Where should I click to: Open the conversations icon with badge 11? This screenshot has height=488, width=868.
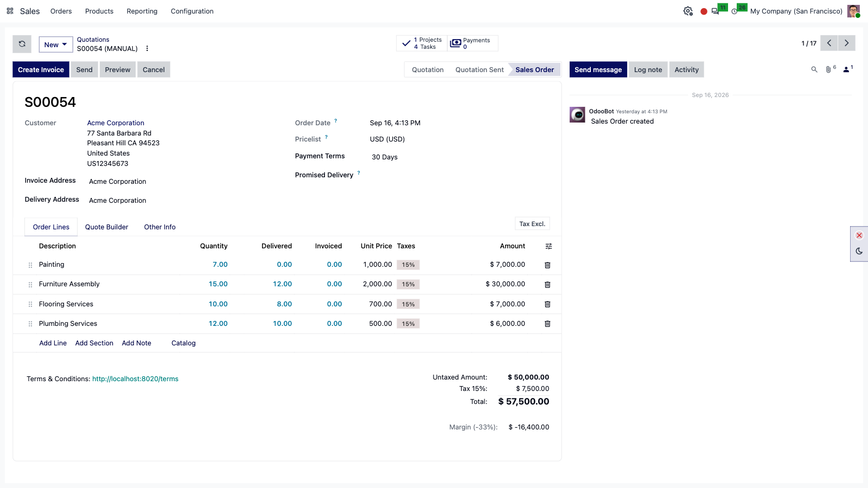pos(715,11)
